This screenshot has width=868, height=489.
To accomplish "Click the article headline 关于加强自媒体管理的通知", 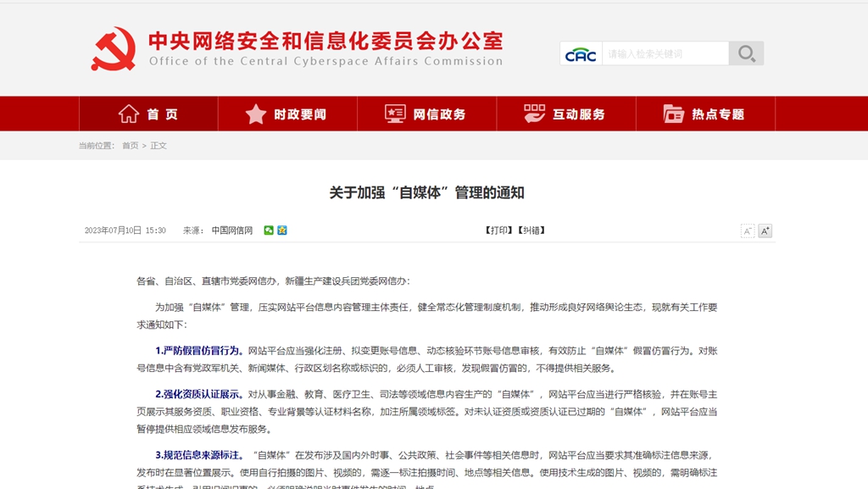I will 426,193.
